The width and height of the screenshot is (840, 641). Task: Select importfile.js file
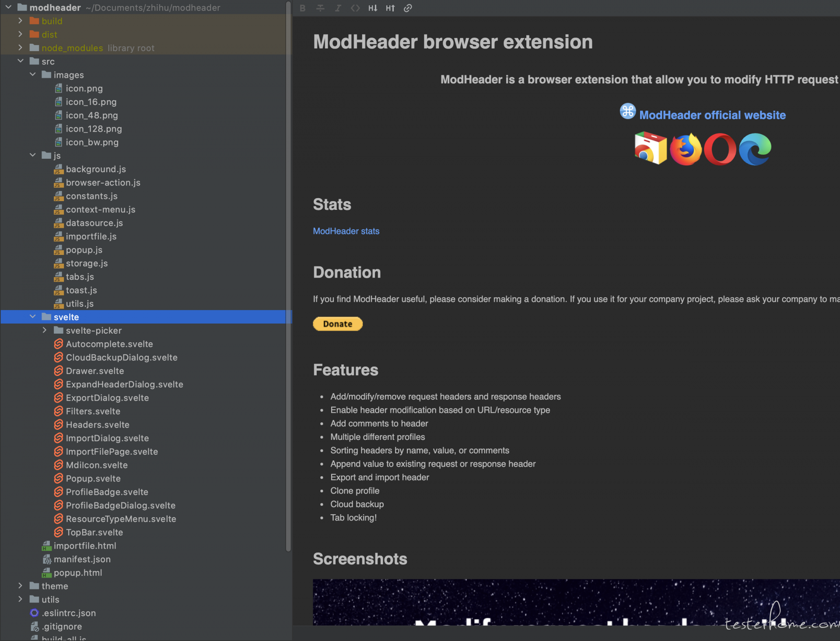tap(85, 237)
